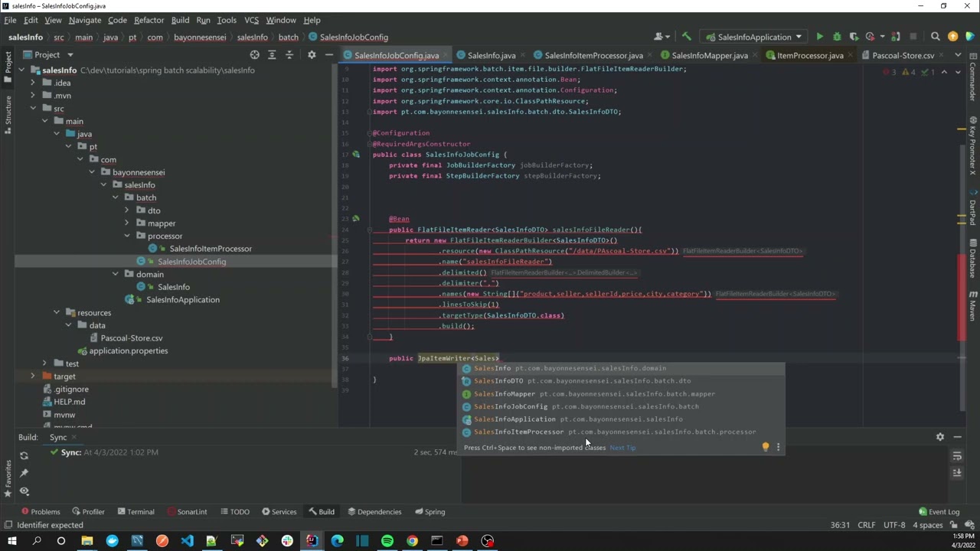The image size is (980, 551).
Task: Toggle the Maven side panel
Action: (972, 306)
